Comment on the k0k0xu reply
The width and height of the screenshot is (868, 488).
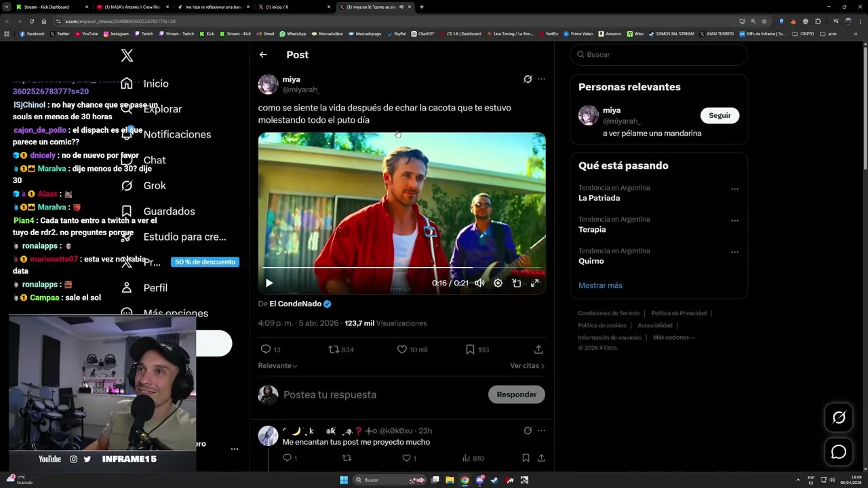[x=290, y=458]
